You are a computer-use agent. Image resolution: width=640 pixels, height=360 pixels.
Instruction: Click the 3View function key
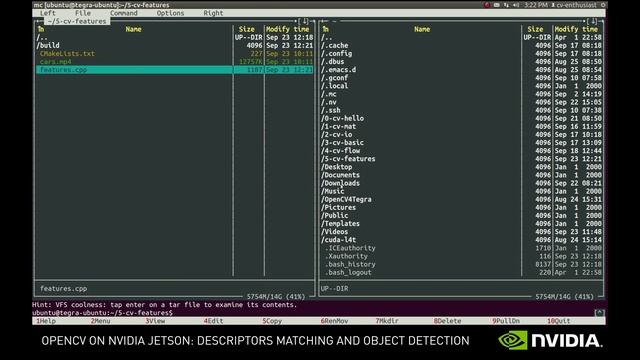155,321
